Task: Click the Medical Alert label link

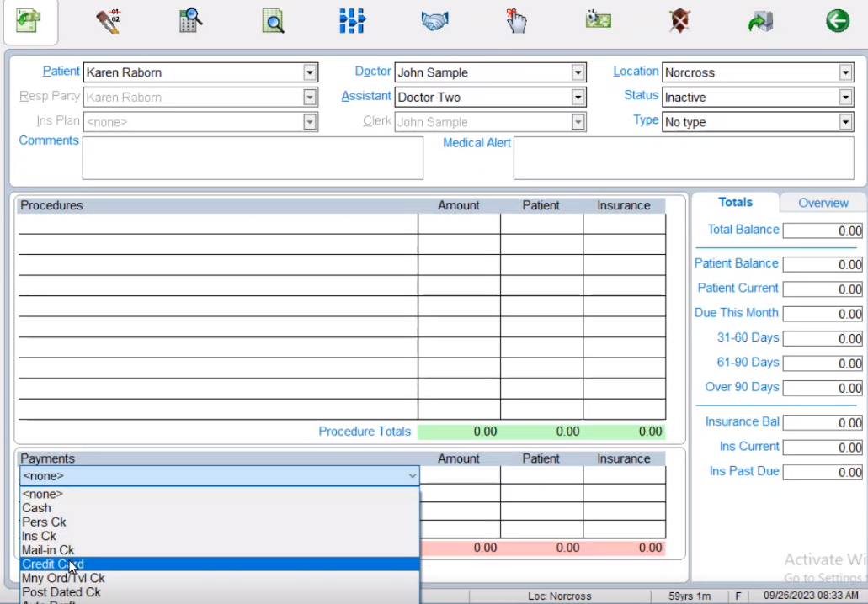Action: click(x=477, y=143)
